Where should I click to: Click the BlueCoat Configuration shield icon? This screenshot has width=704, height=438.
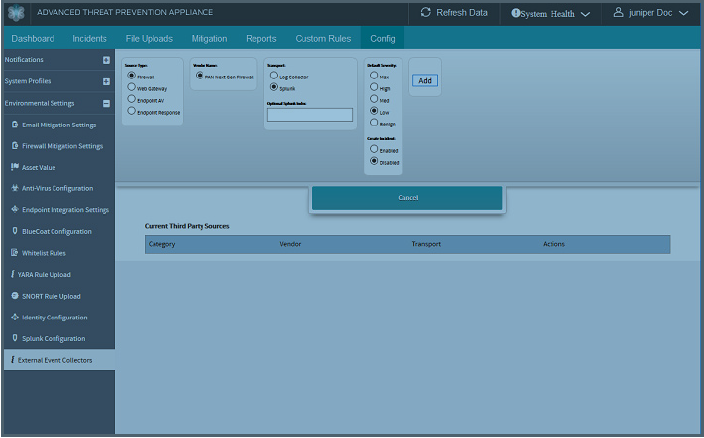pos(14,231)
